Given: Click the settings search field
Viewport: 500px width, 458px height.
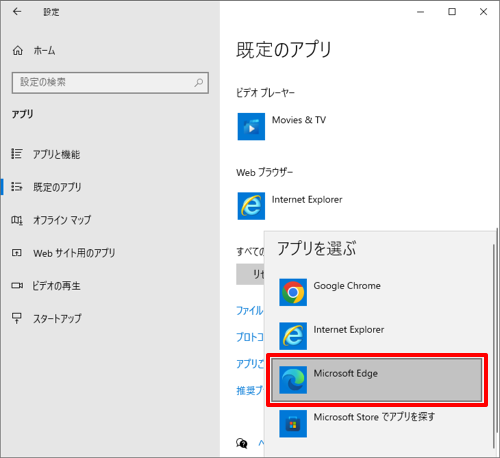Looking at the screenshot, I should click(110, 83).
